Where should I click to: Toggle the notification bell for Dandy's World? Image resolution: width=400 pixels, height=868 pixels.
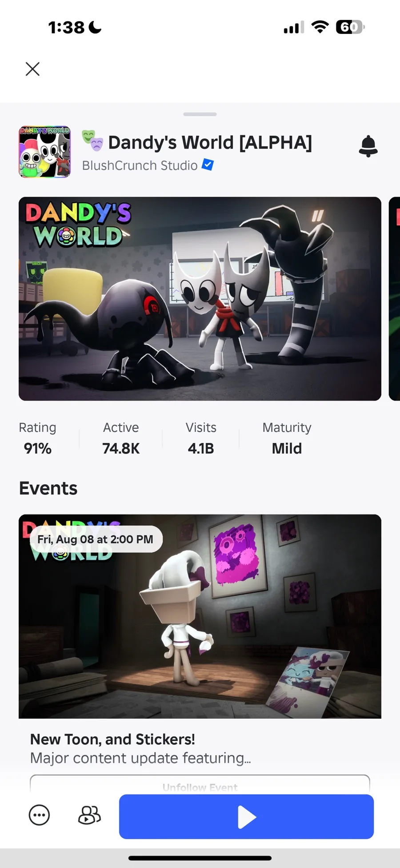368,146
